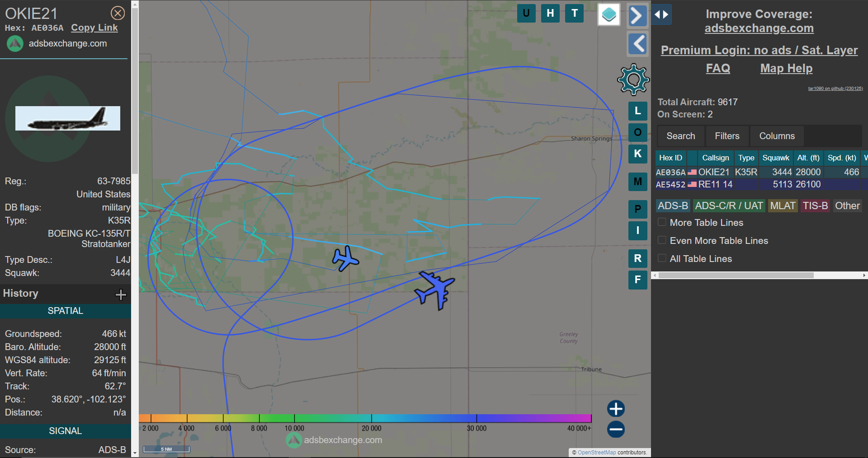868x458 pixels.
Task: Click the H map toggle button
Action: [x=550, y=13]
